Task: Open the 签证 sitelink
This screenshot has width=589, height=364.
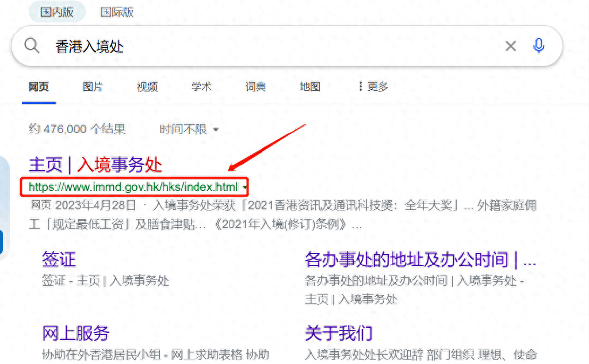Action: (x=59, y=259)
